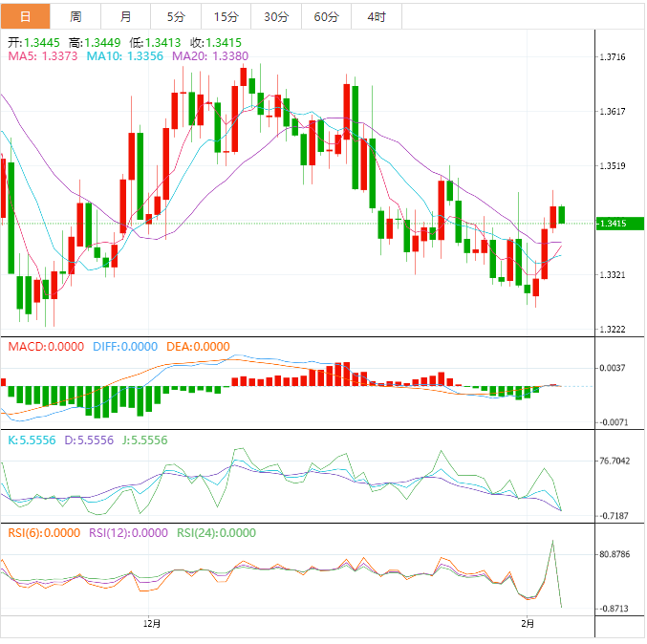Click the MA5 moving average label
This screenshot has height=644, width=647.
[x=43, y=56]
